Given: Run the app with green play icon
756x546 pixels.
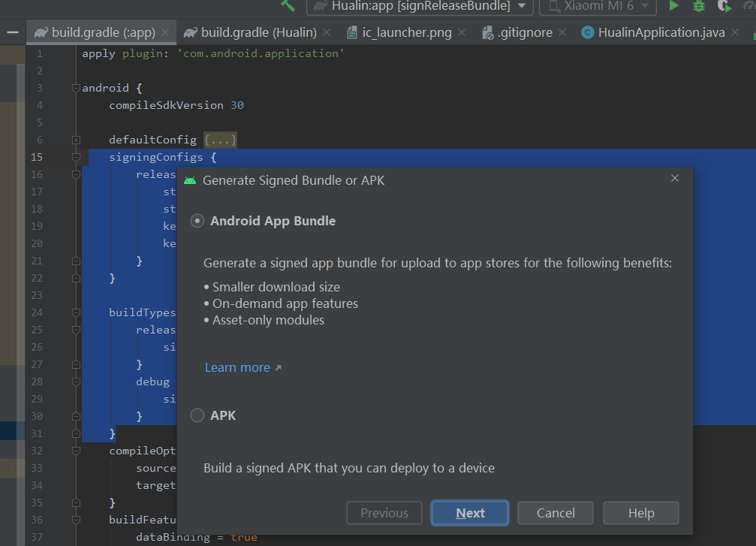Looking at the screenshot, I should [673, 6].
